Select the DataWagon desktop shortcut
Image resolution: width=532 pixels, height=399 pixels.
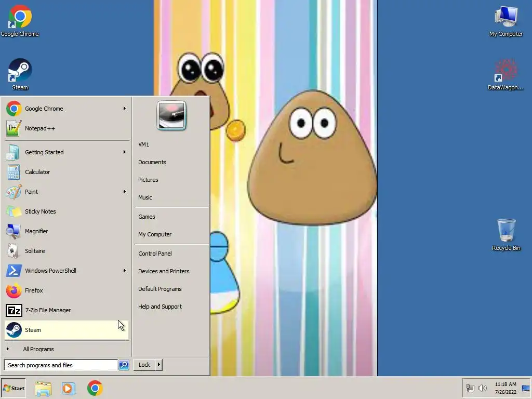pos(506,75)
